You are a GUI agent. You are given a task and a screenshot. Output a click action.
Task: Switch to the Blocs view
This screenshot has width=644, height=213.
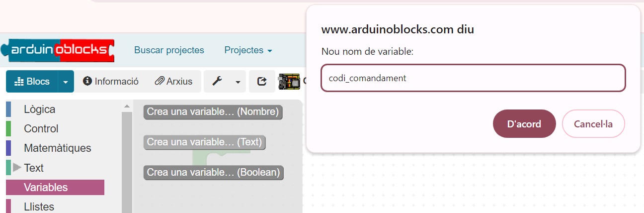point(32,82)
